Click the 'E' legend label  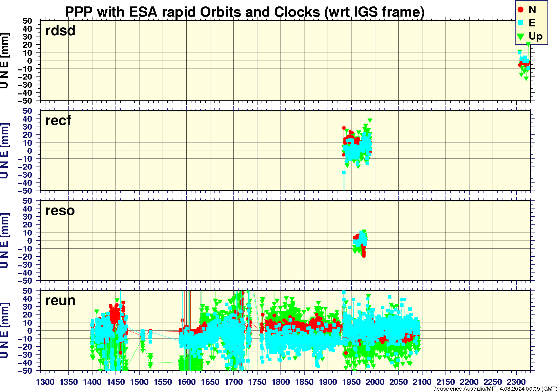pos(532,23)
